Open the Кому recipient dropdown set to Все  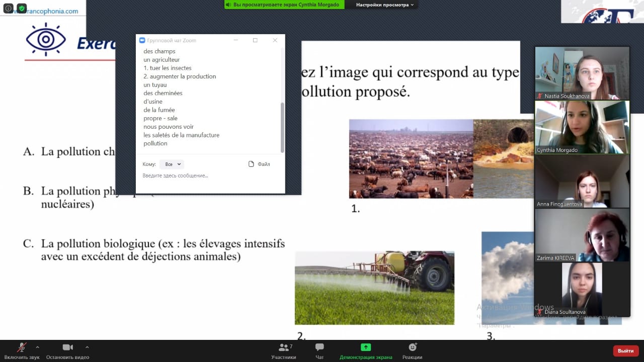pos(172,164)
